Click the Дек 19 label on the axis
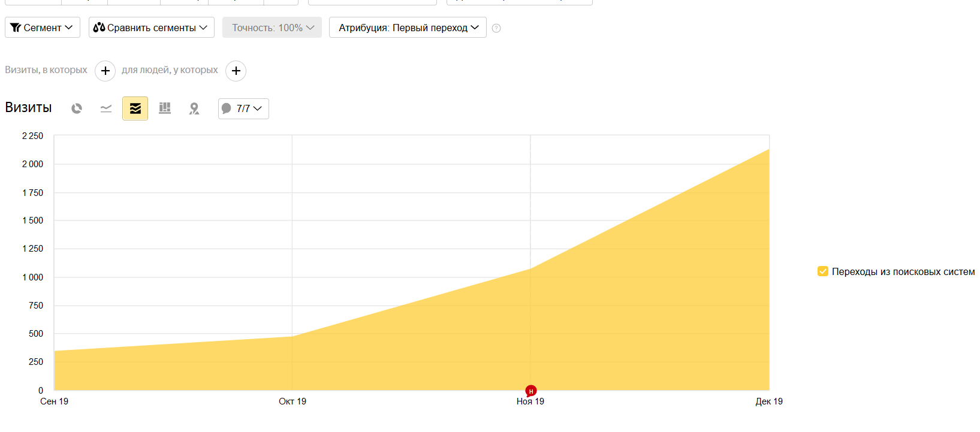The width and height of the screenshot is (980, 432). [x=768, y=401]
